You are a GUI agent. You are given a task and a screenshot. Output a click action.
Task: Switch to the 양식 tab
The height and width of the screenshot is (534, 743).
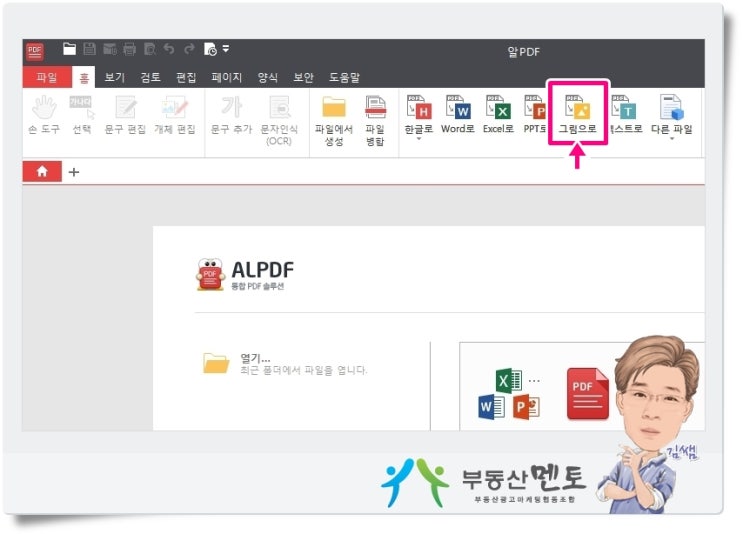pyautogui.click(x=268, y=77)
